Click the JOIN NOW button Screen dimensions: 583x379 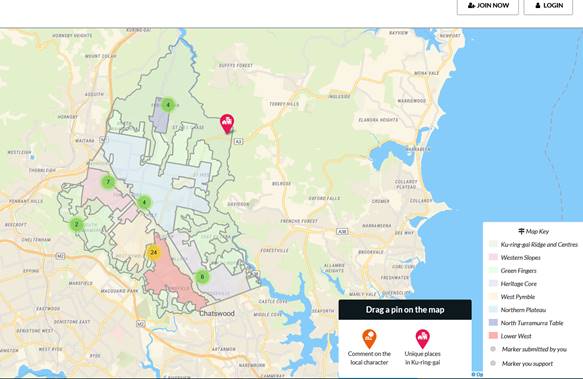tap(488, 6)
